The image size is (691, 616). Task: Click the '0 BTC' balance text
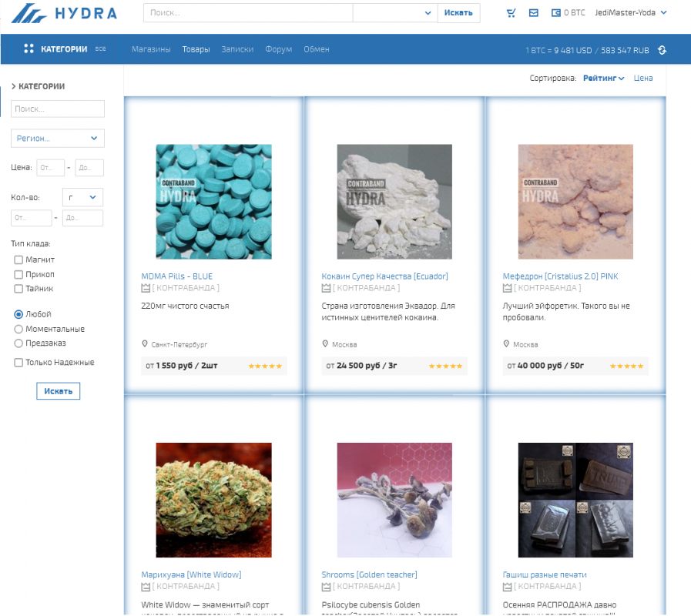point(575,13)
